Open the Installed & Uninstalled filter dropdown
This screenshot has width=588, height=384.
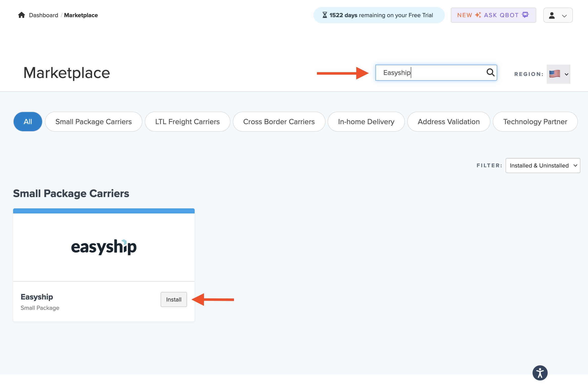[543, 166]
